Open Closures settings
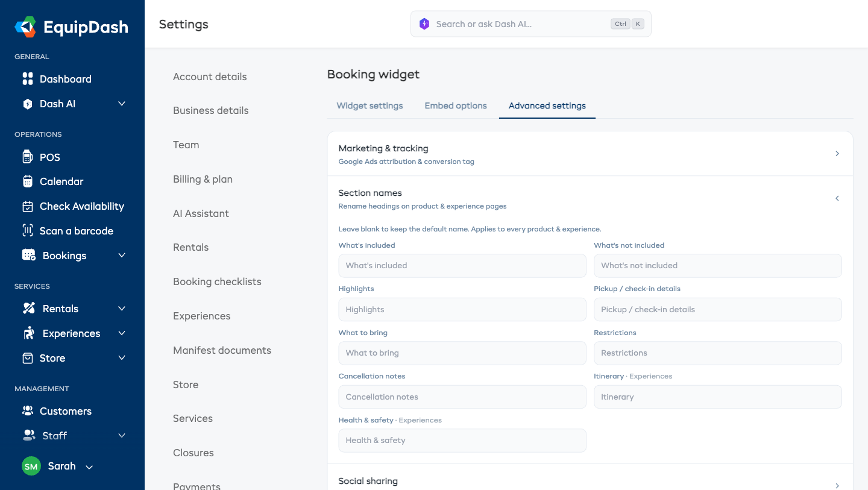Image resolution: width=868 pixels, height=490 pixels. [x=193, y=453]
